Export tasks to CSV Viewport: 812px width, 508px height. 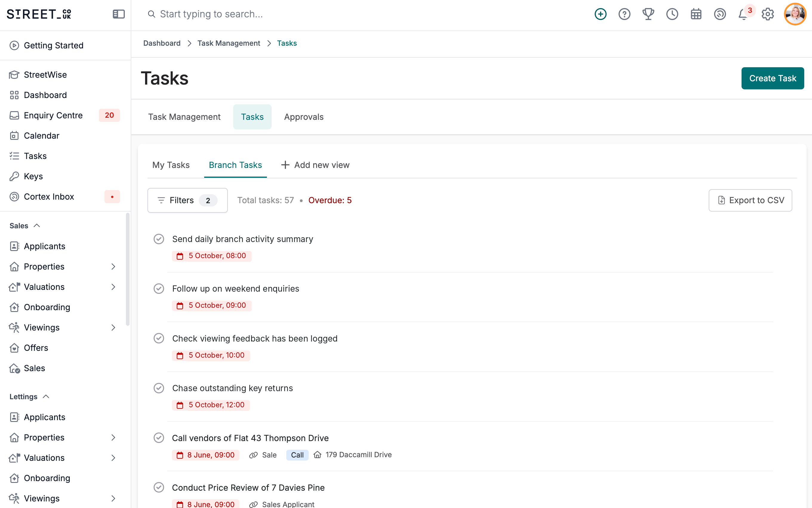click(750, 200)
